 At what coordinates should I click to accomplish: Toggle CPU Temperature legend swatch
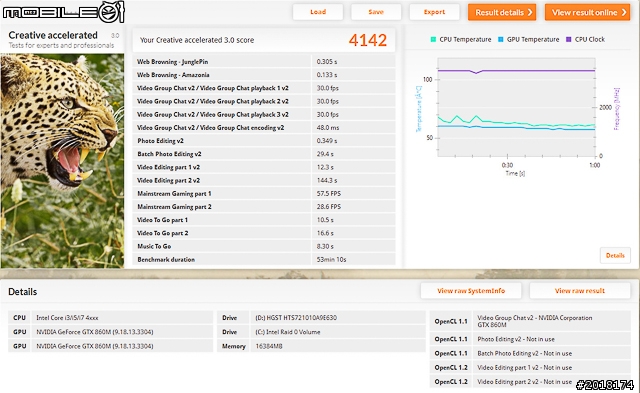(x=433, y=39)
